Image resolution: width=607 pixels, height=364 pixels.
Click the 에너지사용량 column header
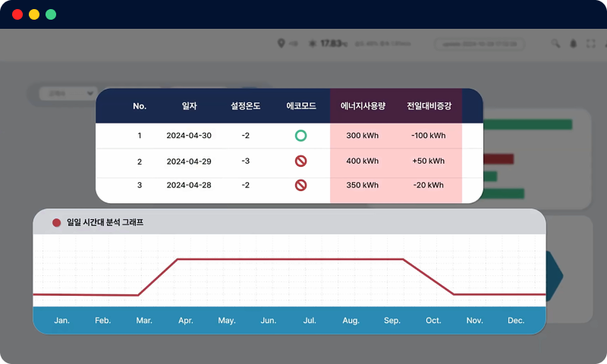click(x=363, y=106)
